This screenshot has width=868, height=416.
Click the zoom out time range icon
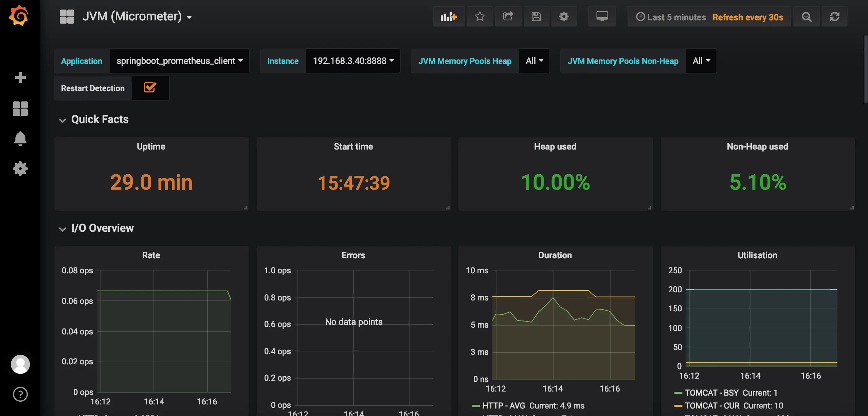click(806, 17)
